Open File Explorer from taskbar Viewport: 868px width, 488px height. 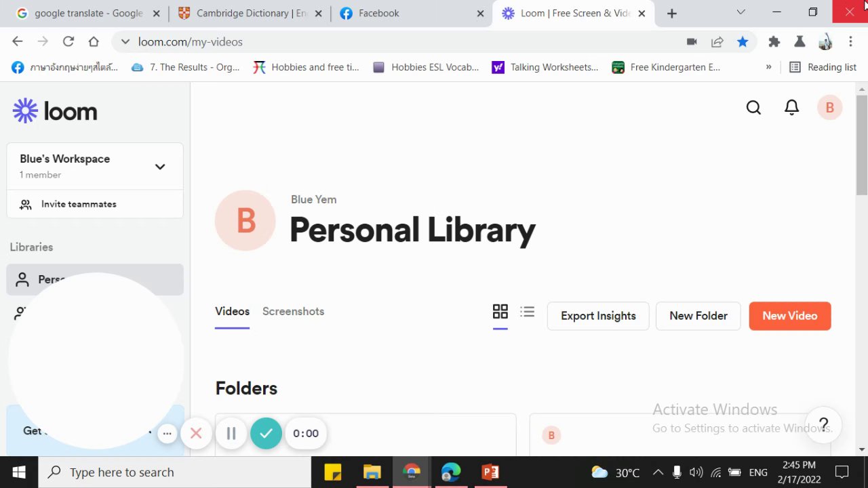372,472
